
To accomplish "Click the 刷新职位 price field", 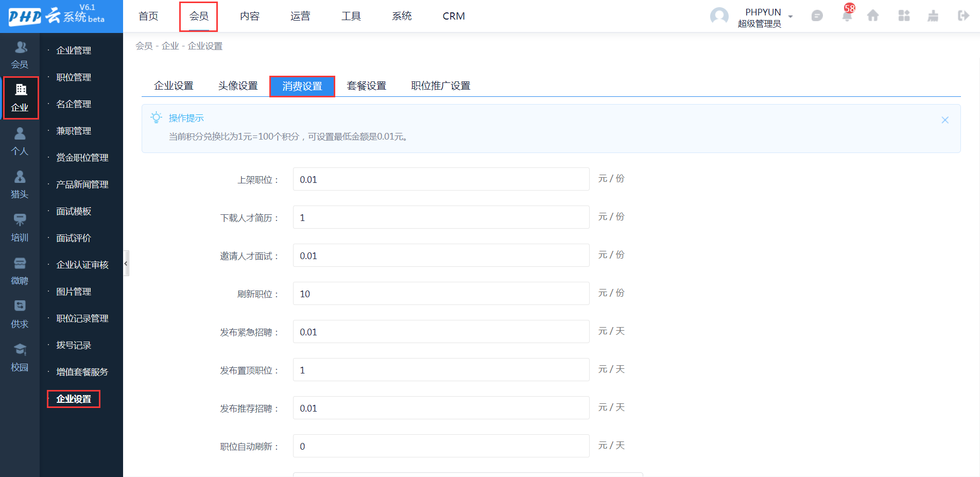I will [441, 294].
